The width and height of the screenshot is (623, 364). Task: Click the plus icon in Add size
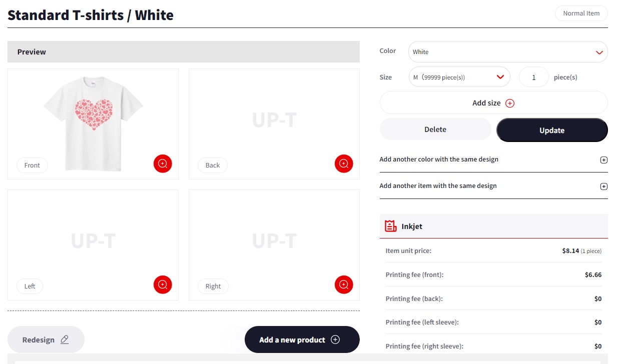tap(510, 103)
